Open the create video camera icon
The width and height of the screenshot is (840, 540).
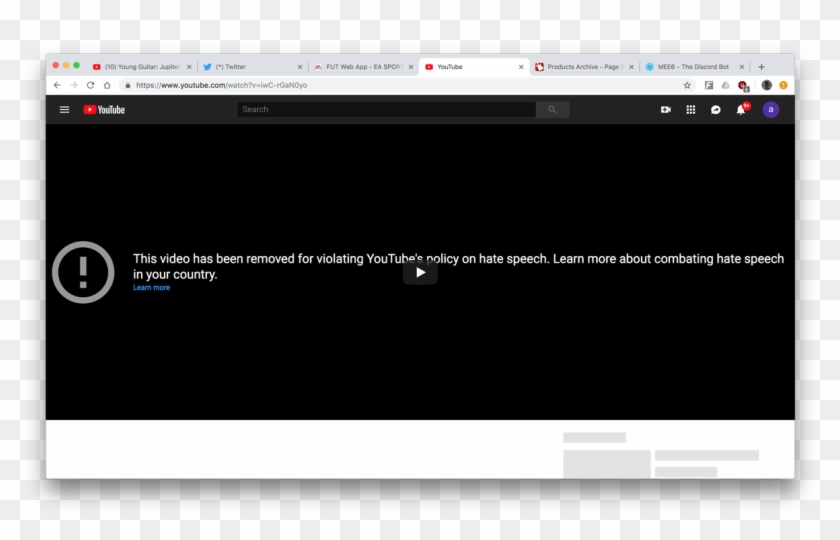coord(666,110)
